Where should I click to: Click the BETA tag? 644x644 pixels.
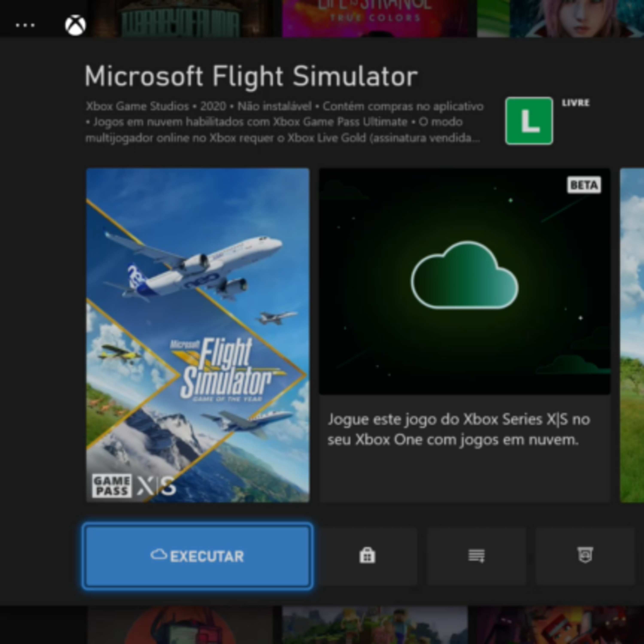click(x=584, y=185)
